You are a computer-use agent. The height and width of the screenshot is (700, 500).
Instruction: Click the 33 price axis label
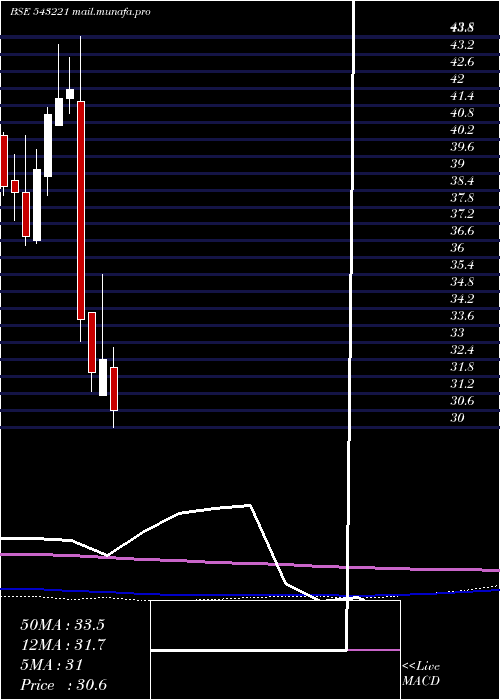[458, 333]
